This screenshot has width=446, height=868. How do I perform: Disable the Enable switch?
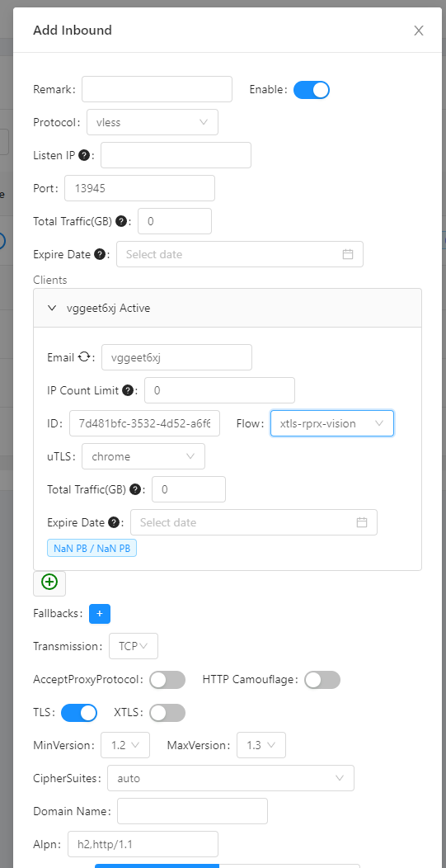point(312,90)
